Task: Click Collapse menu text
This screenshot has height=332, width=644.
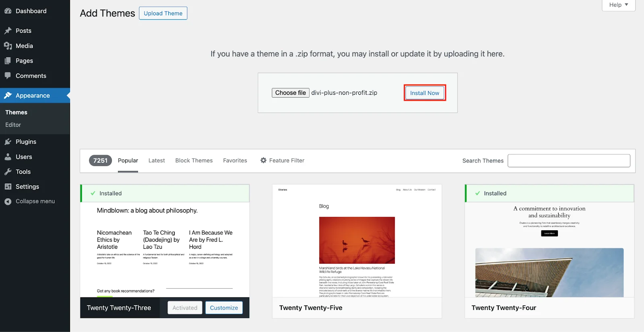Action: pyautogui.click(x=35, y=201)
